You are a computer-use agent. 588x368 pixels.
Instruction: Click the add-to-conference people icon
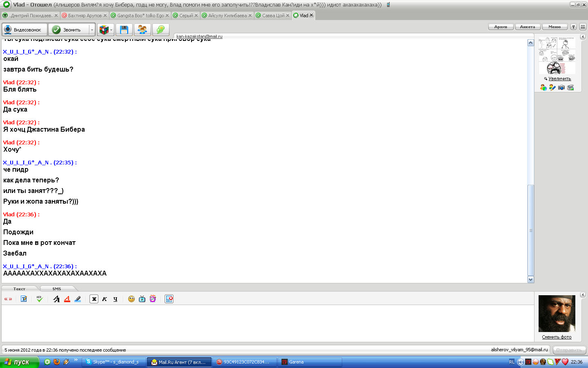tap(143, 30)
